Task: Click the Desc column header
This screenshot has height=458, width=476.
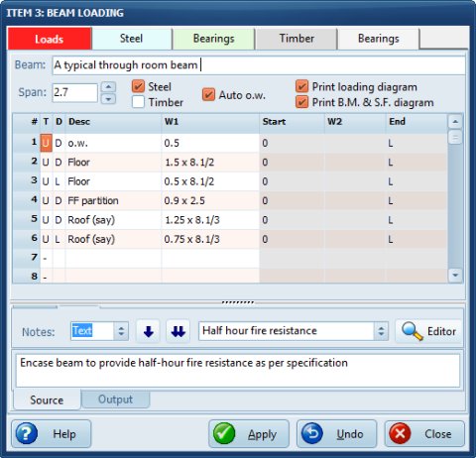Action: point(113,122)
